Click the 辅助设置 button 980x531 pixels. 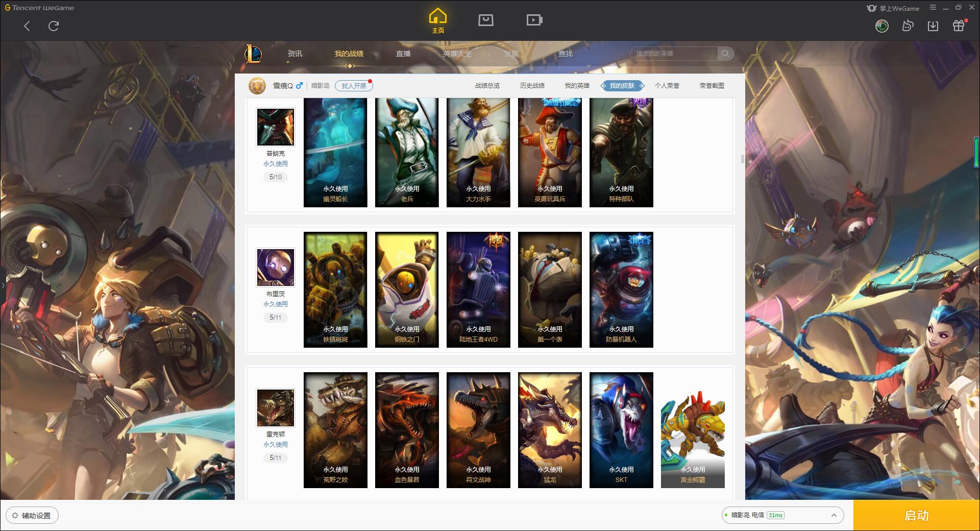(x=32, y=515)
